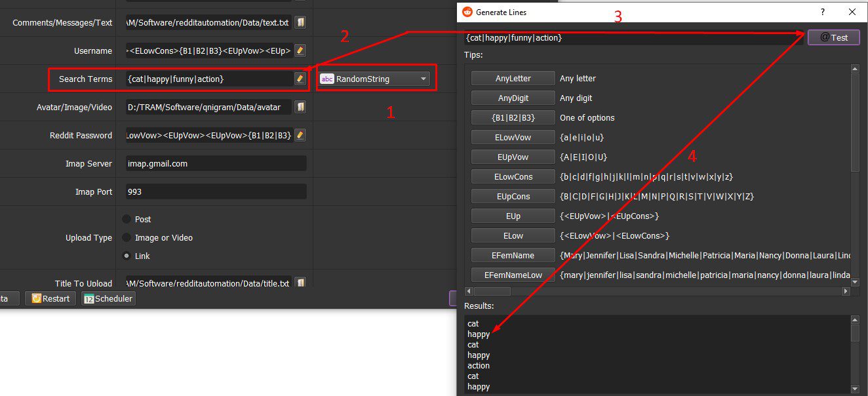The width and height of the screenshot is (868, 396).
Task: Insert the ELowVow tip
Action: [x=513, y=137]
